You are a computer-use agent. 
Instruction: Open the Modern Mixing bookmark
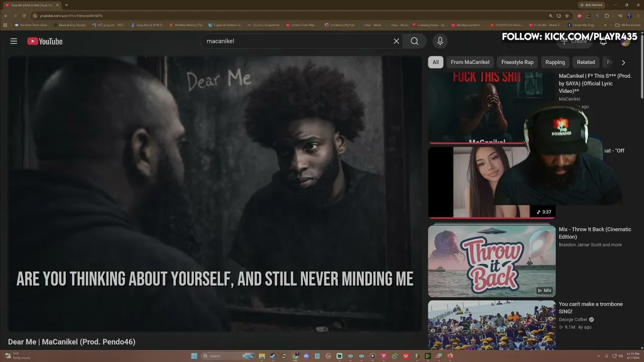(187, 25)
